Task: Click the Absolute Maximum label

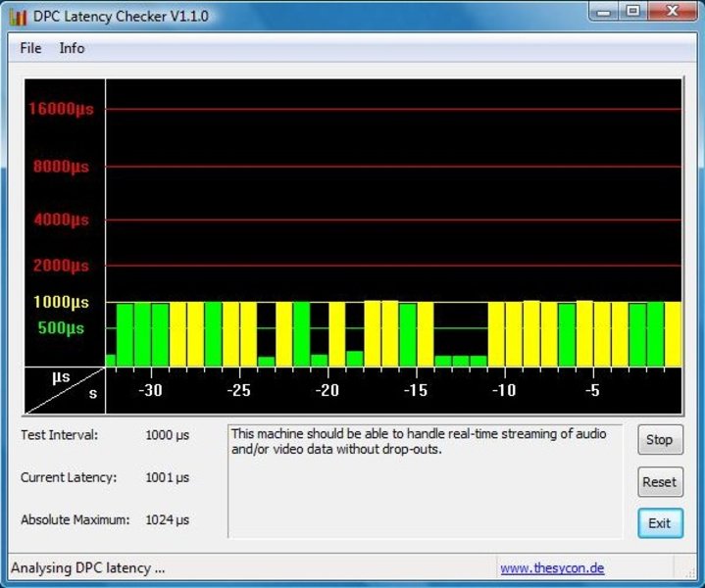Action: [76, 519]
